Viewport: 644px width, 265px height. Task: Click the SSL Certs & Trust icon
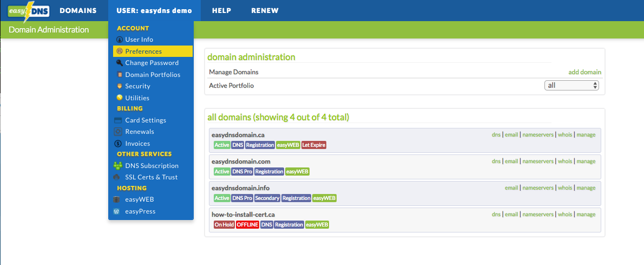click(117, 177)
